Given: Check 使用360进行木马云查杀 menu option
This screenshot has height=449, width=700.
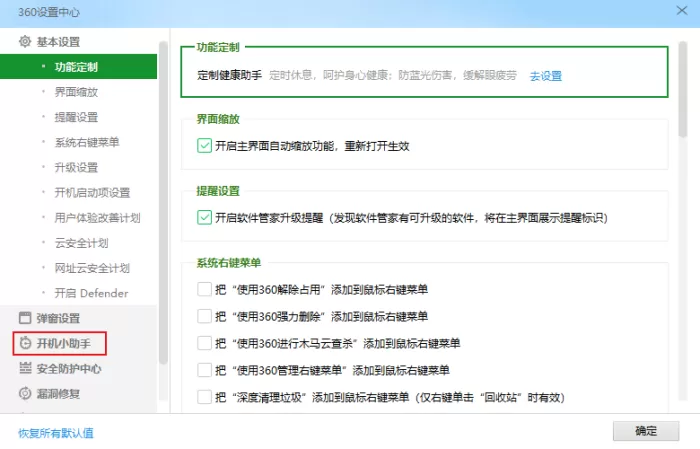Looking at the screenshot, I should coord(204,343).
